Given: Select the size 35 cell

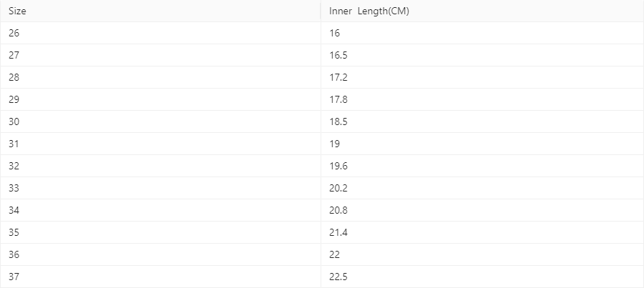Looking at the screenshot, I should click(x=14, y=233).
